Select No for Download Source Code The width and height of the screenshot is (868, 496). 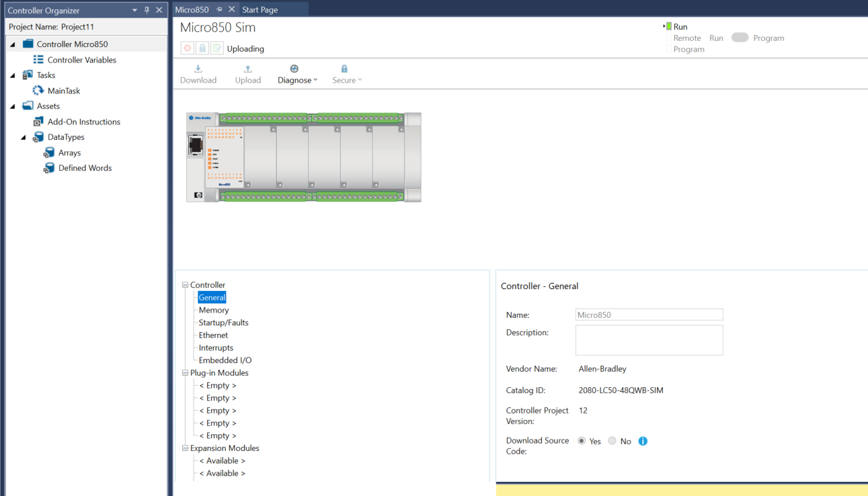pos(612,441)
